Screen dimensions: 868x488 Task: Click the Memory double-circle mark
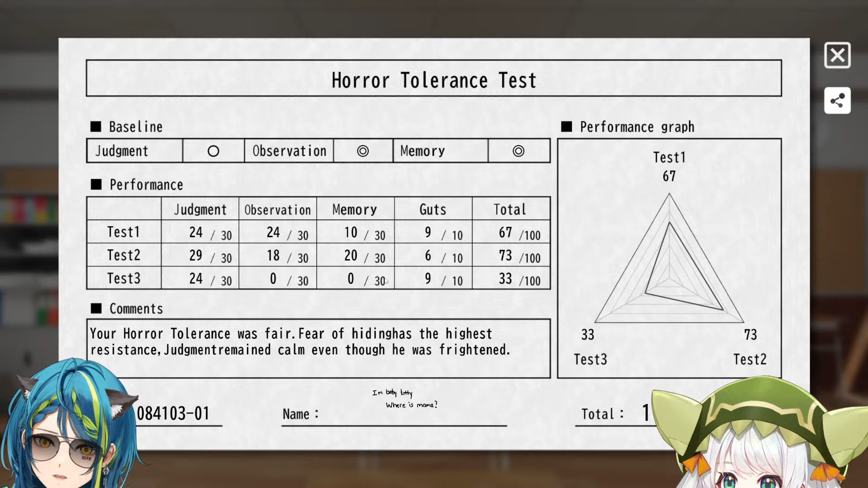pyautogui.click(x=519, y=151)
